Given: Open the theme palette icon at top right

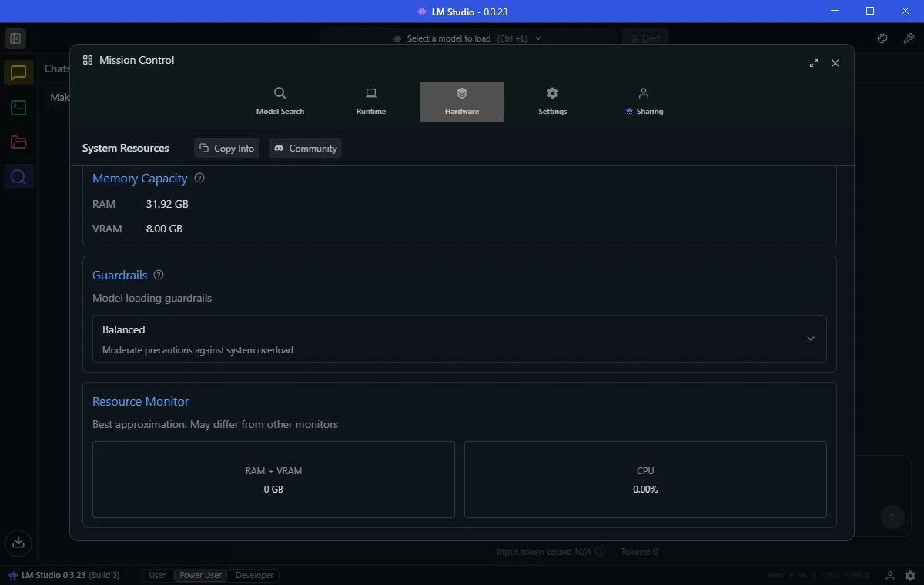Looking at the screenshot, I should [x=882, y=38].
